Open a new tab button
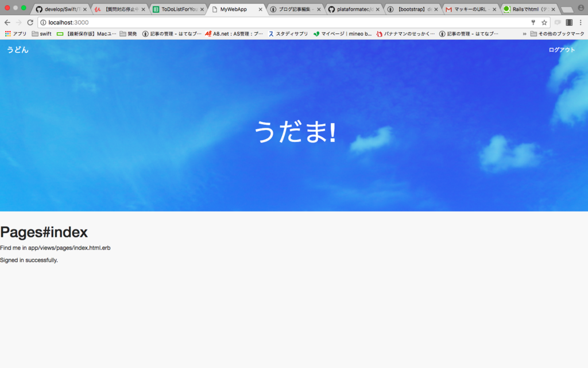Viewport: 588px width, 368px height. (567, 9)
